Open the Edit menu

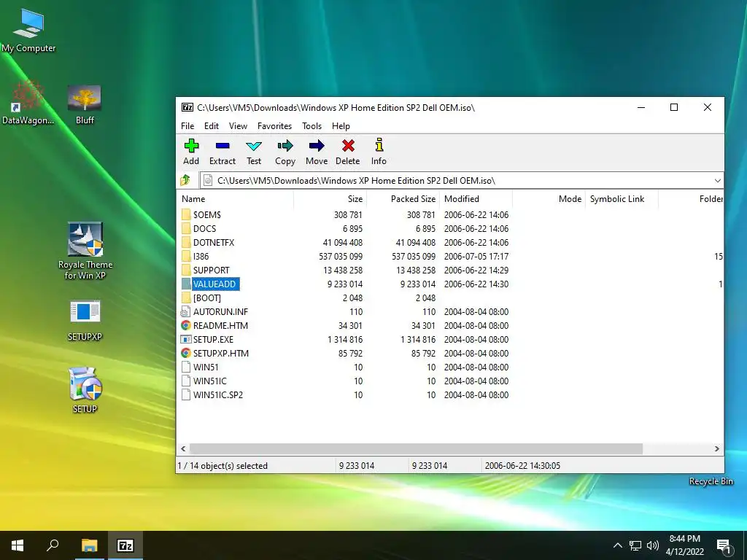click(212, 125)
